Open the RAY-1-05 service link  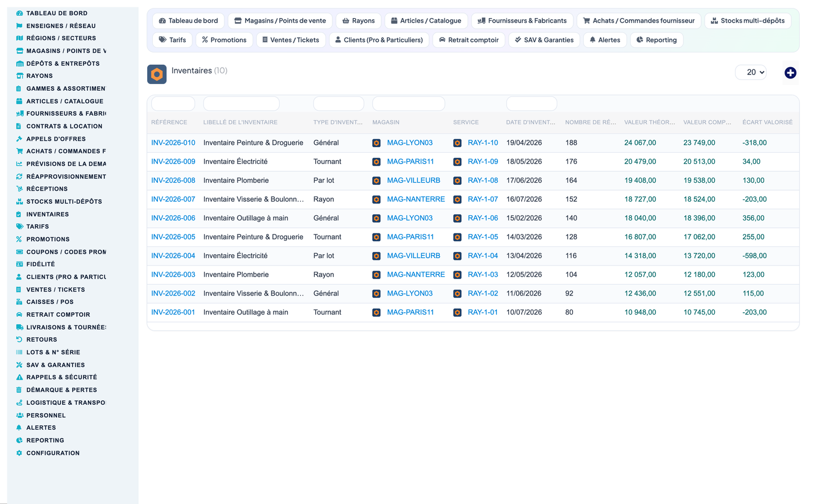tap(483, 237)
